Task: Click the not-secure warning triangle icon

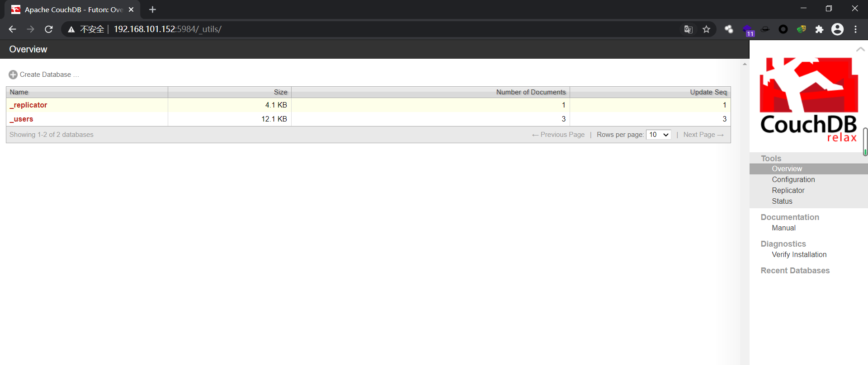Action: tap(71, 29)
